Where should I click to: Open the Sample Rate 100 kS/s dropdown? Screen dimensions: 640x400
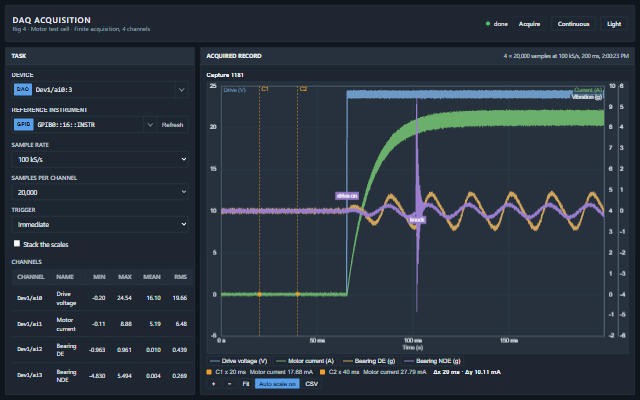click(100, 159)
